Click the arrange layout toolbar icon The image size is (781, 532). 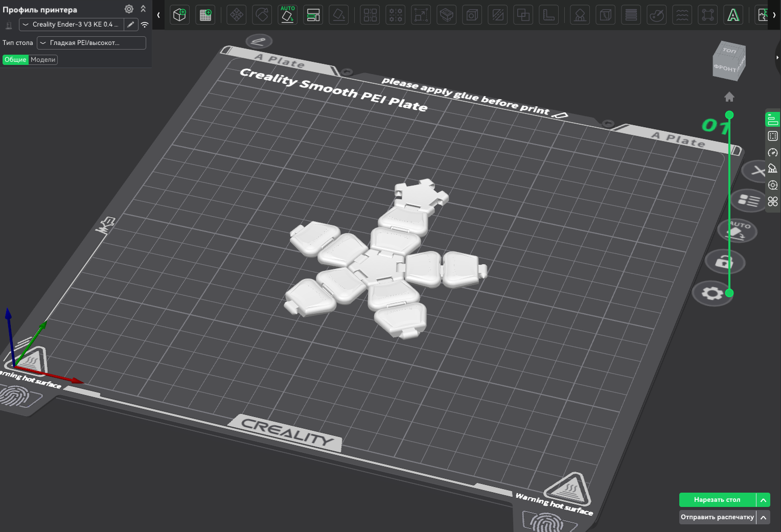coord(313,15)
